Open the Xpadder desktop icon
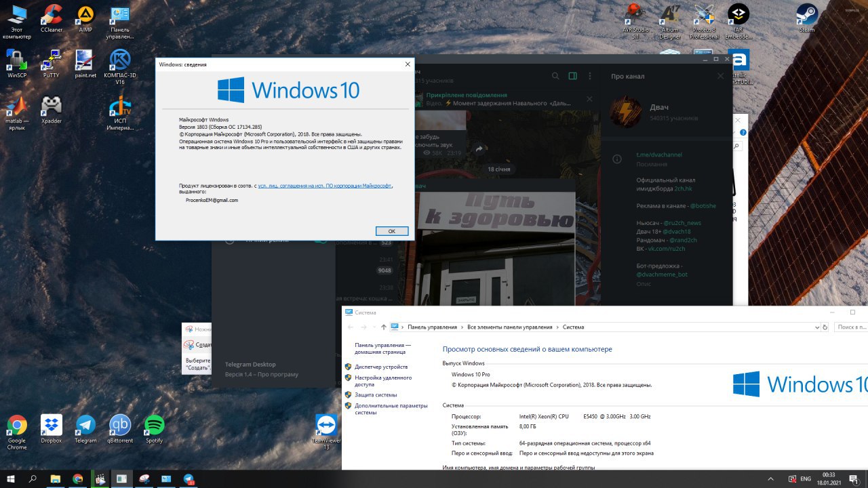Image resolution: width=868 pixels, height=488 pixels. coord(51,110)
